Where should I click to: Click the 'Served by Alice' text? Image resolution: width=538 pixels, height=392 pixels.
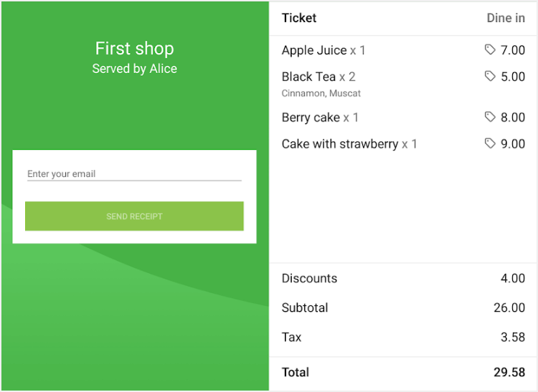tap(134, 69)
